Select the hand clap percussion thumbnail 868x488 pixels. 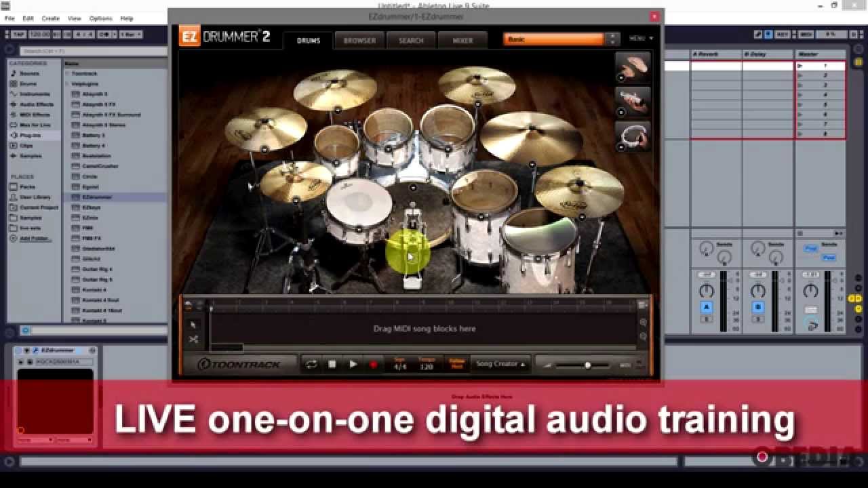click(633, 68)
